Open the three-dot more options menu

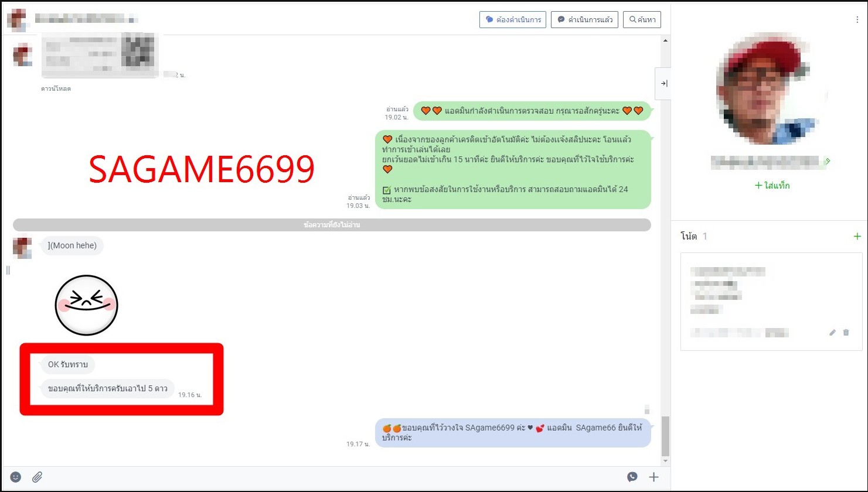click(x=857, y=19)
